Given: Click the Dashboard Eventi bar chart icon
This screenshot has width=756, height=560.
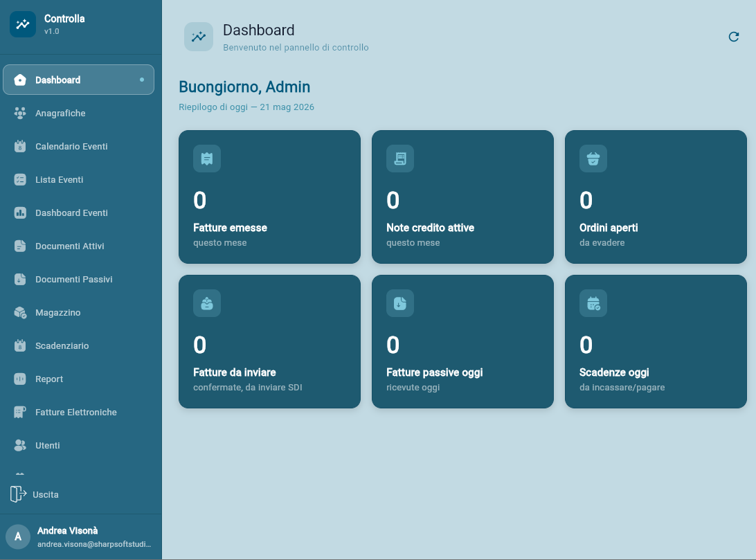Looking at the screenshot, I should click(x=20, y=213).
